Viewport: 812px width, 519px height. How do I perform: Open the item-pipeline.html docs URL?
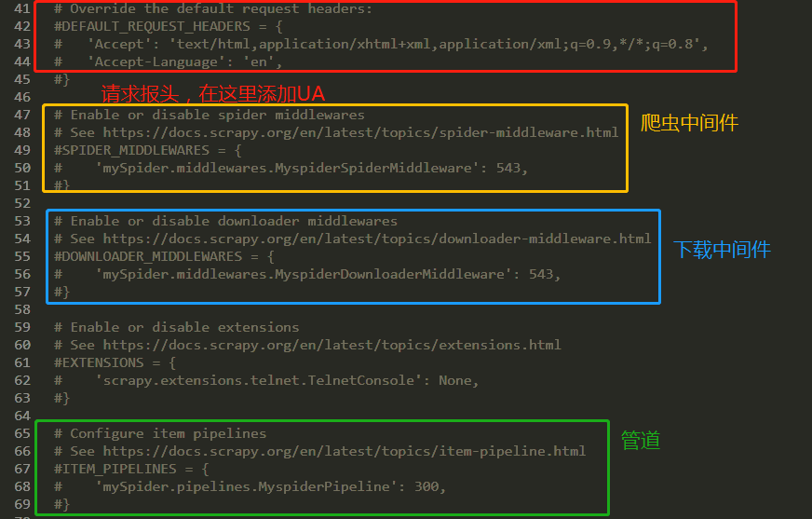344,451
